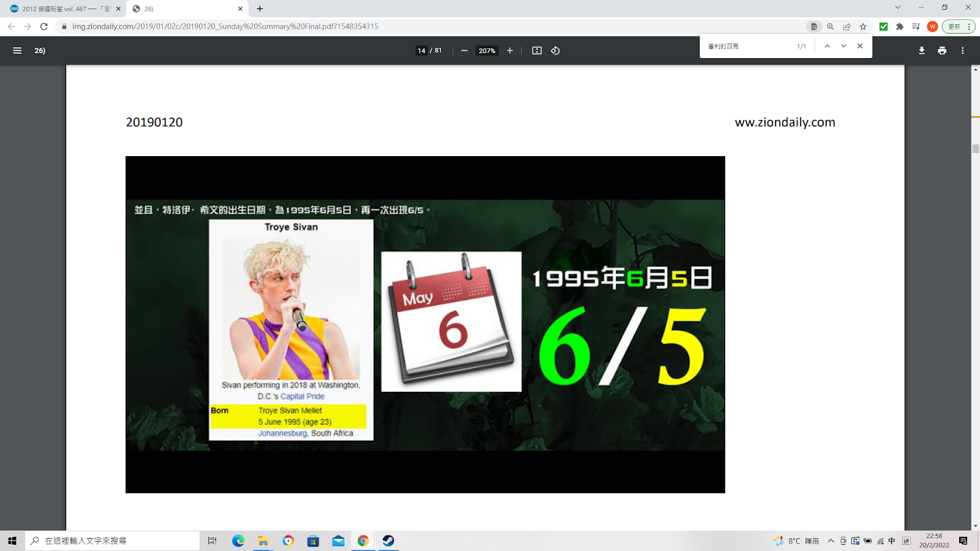Zoom out with the minus button
Screen dimensions: 980x551
[464, 51]
